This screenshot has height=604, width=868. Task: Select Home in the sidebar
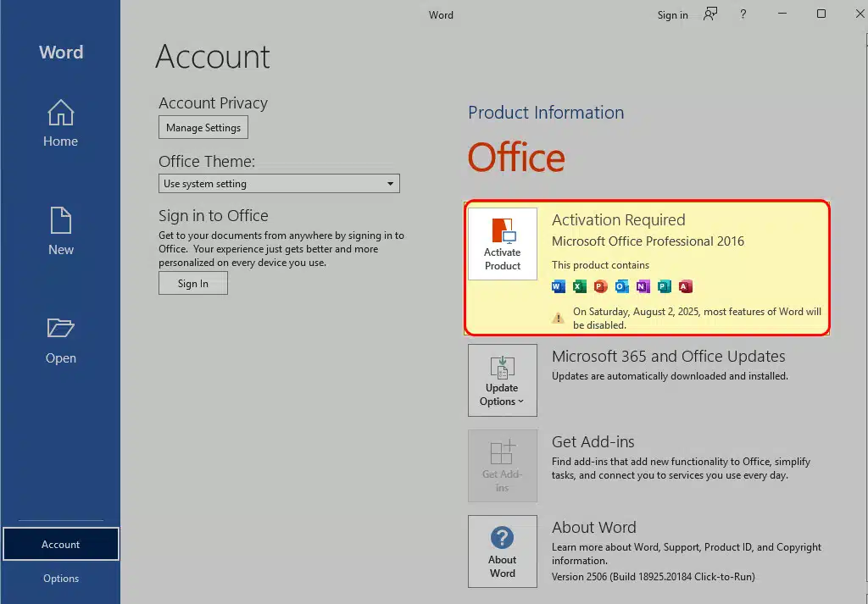point(60,124)
